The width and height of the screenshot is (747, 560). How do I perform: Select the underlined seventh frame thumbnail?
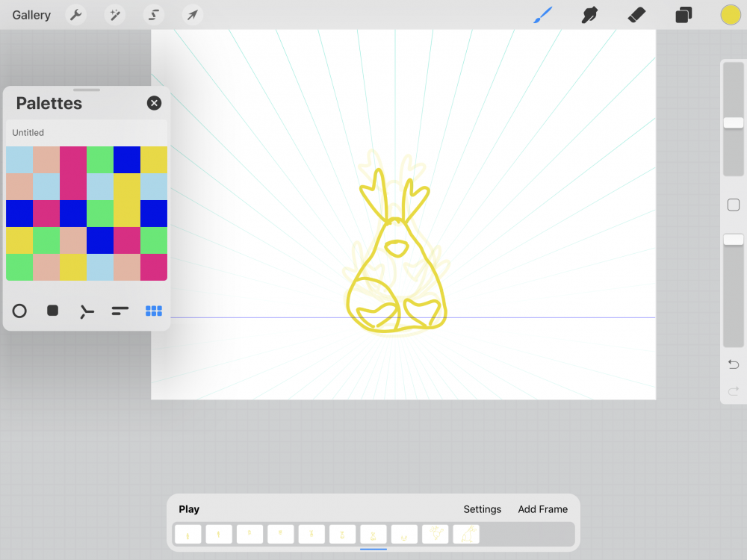click(x=373, y=535)
